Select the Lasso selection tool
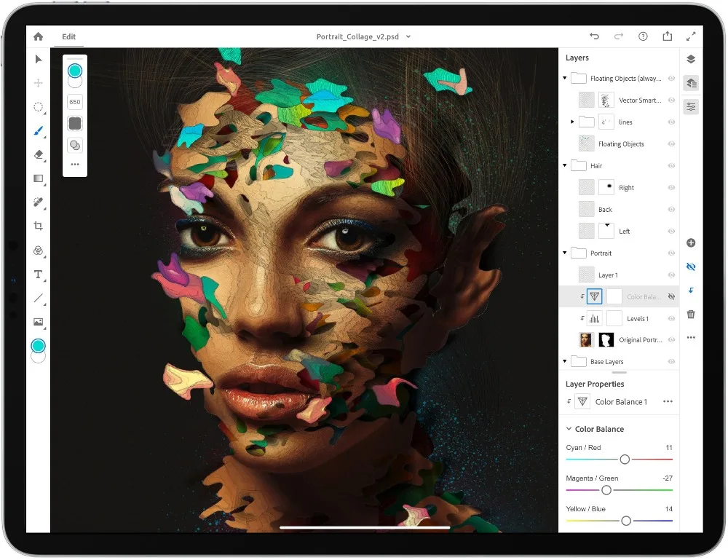 tap(39, 107)
